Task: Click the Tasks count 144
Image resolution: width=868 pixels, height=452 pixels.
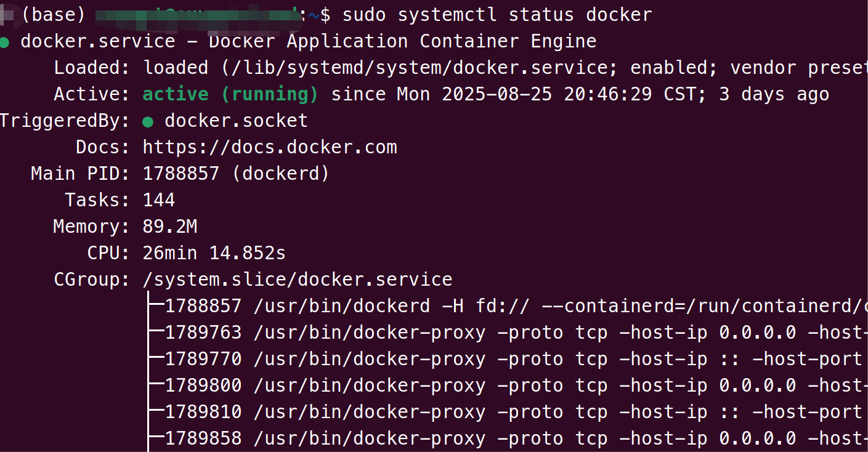Action: (159, 200)
